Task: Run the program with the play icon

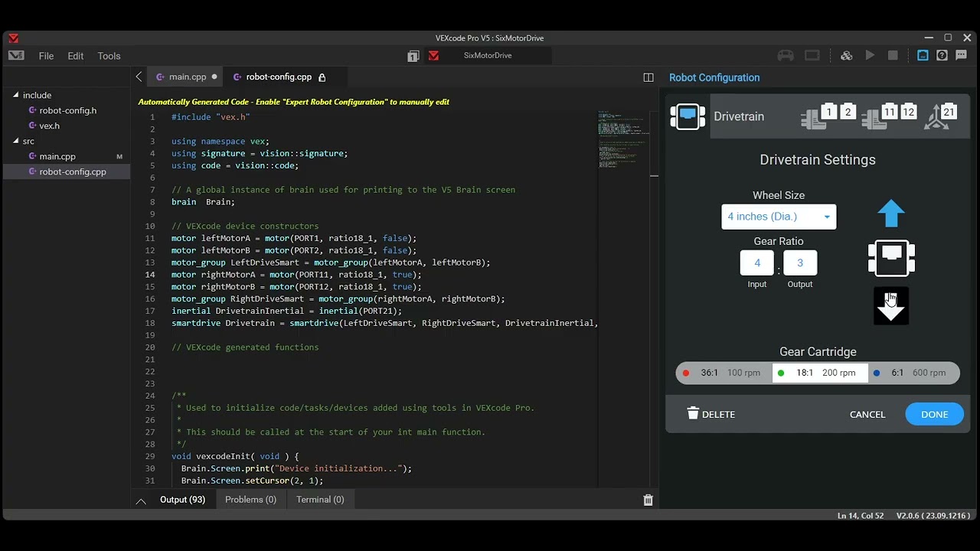Action: pyautogui.click(x=870, y=55)
